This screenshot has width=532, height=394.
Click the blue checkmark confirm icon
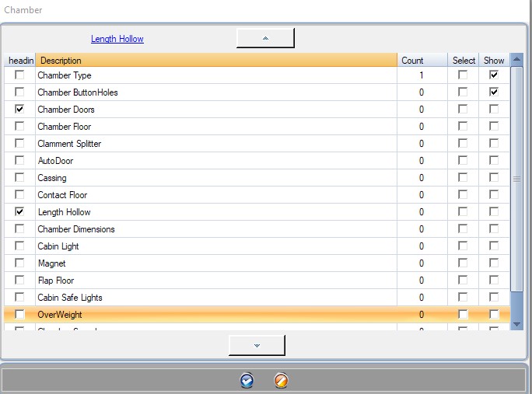[247, 380]
